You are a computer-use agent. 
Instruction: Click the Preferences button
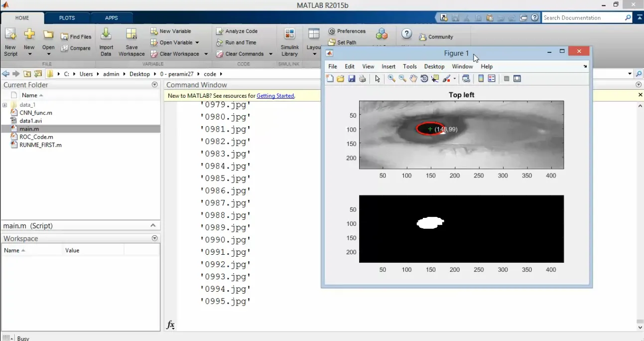click(x=347, y=31)
